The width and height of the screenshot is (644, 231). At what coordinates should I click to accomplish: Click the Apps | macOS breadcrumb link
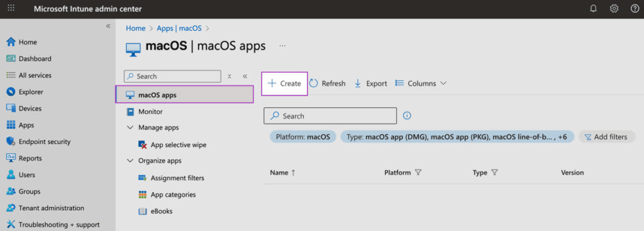click(179, 28)
